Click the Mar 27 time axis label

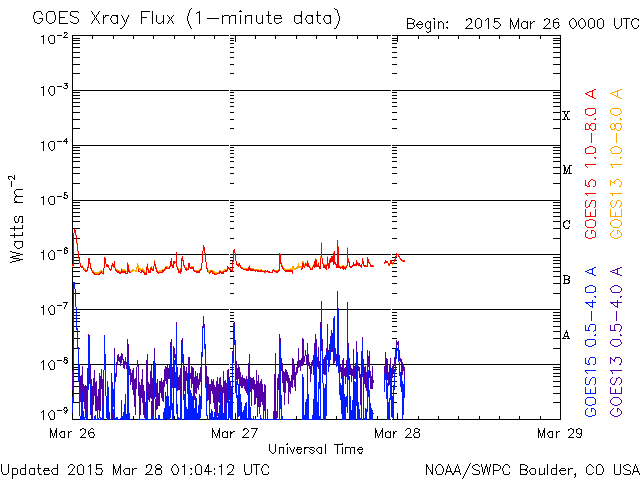[235, 433]
